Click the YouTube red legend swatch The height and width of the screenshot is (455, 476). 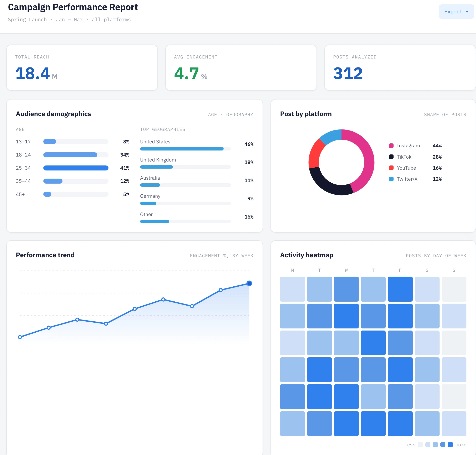391,168
